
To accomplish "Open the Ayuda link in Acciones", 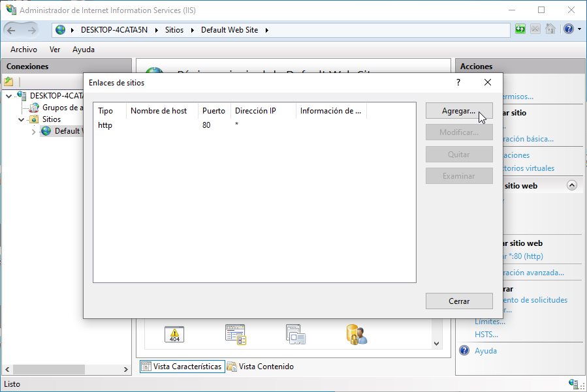I will 486,351.
